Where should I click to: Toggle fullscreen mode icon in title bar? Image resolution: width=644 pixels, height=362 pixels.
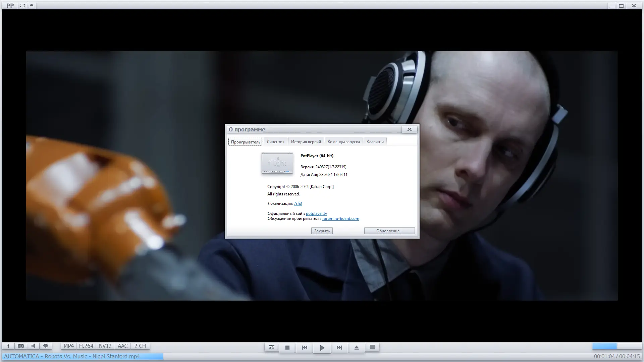(x=22, y=6)
